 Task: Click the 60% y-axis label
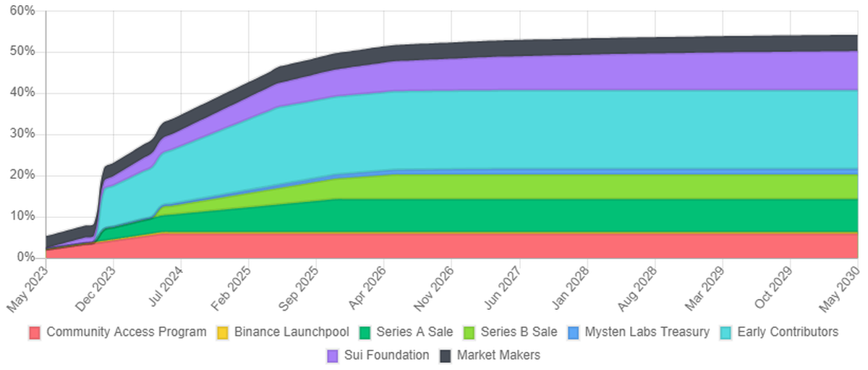coord(21,11)
